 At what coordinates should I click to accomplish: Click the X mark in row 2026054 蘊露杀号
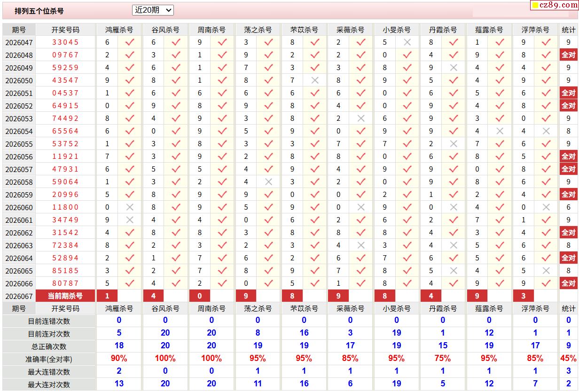500,131
